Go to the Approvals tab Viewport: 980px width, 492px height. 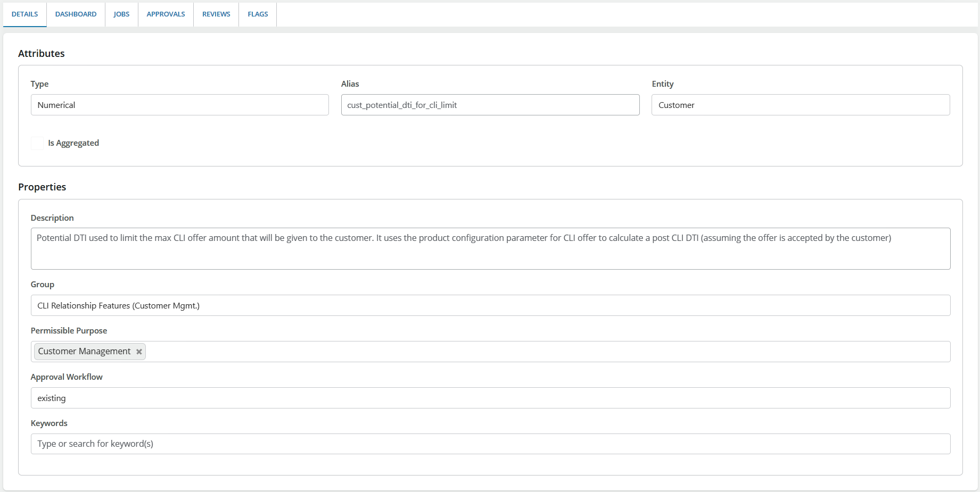coord(166,14)
